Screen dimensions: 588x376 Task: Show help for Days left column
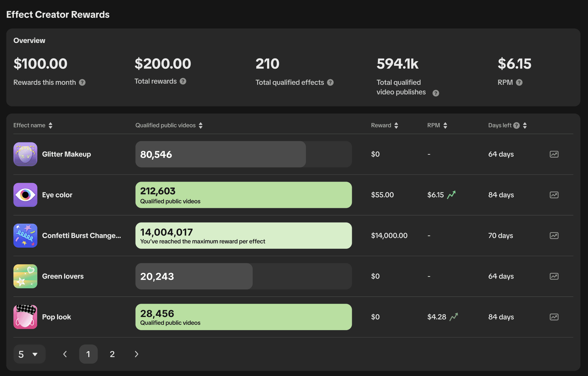click(x=516, y=125)
